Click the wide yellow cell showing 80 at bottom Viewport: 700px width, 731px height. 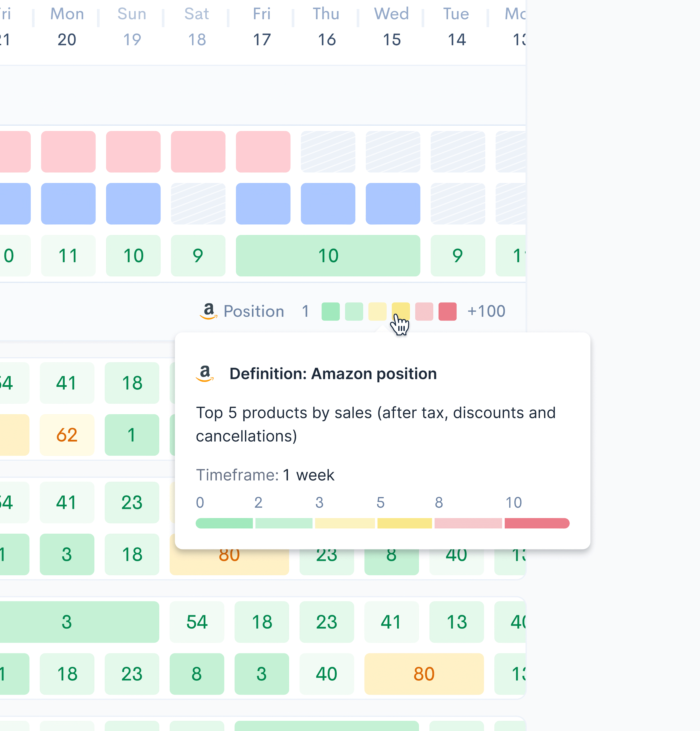(x=424, y=674)
